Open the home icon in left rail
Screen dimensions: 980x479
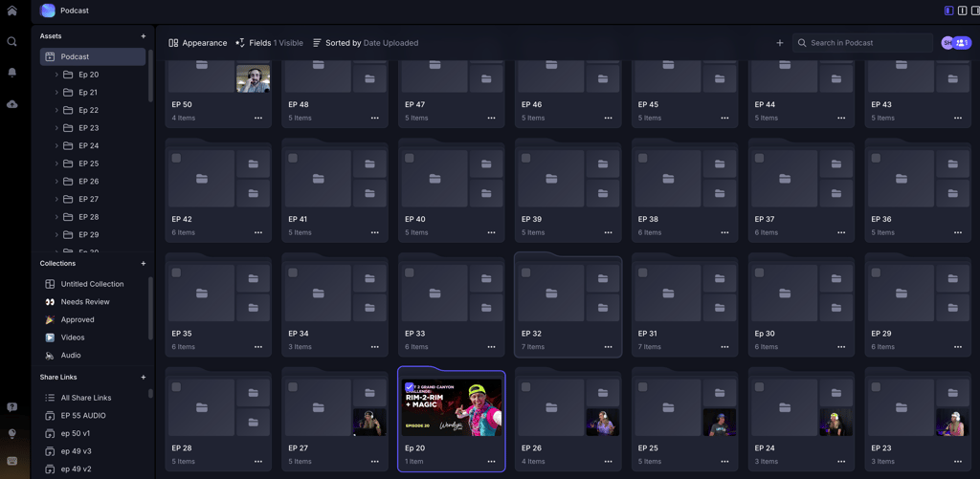[x=11, y=10]
